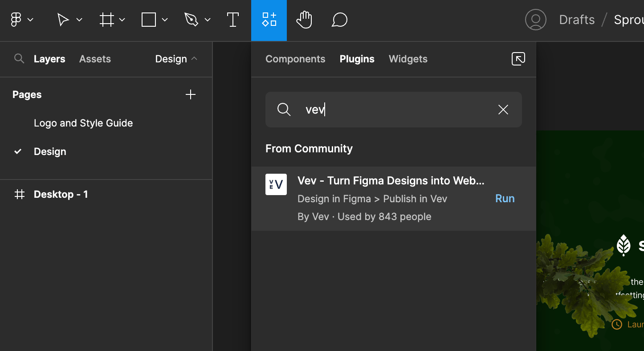The width and height of the screenshot is (644, 351).
Task: Open the Drafts breadcrumb link
Action: (x=577, y=20)
